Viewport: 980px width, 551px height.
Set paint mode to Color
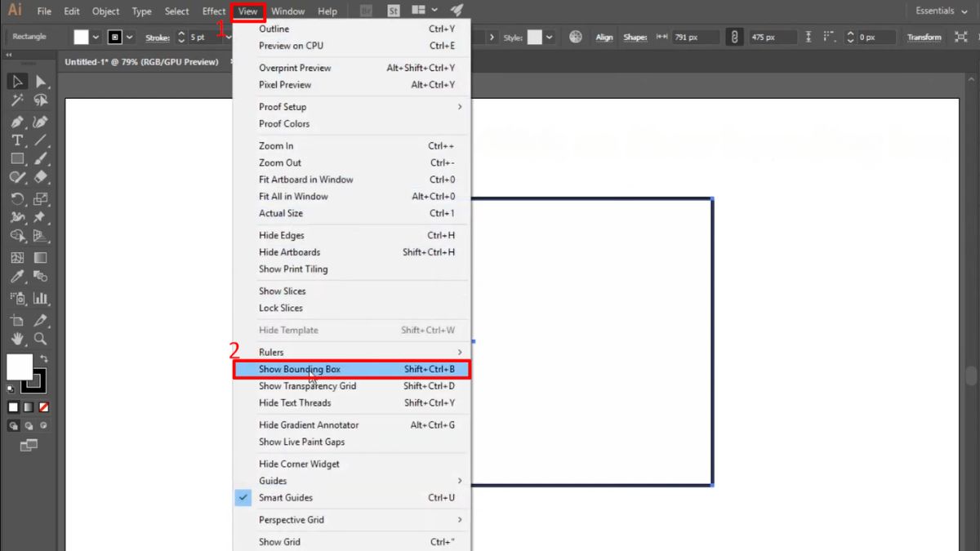[13, 407]
